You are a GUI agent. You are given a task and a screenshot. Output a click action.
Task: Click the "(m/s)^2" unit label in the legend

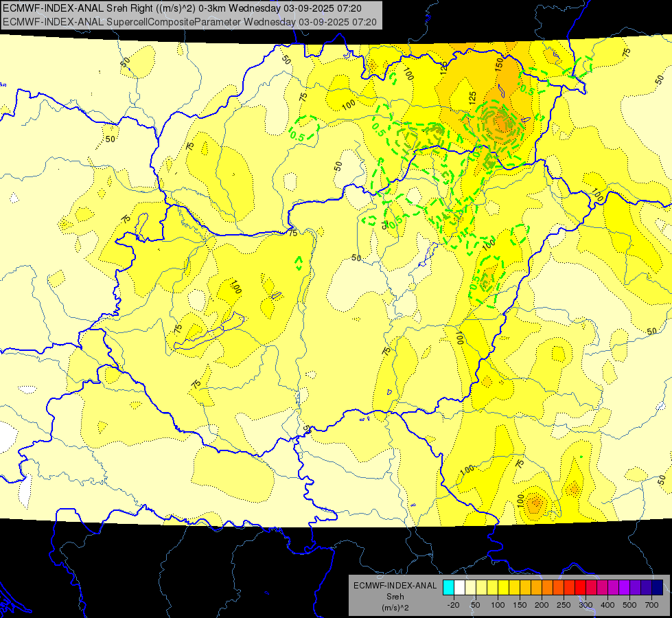tap(395, 608)
